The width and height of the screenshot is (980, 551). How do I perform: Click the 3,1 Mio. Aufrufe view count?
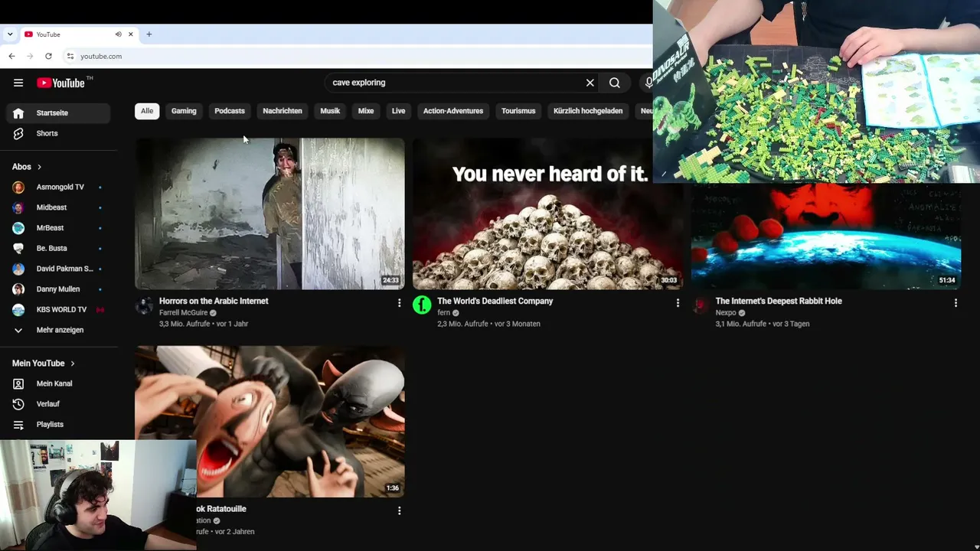pos(741,324)
